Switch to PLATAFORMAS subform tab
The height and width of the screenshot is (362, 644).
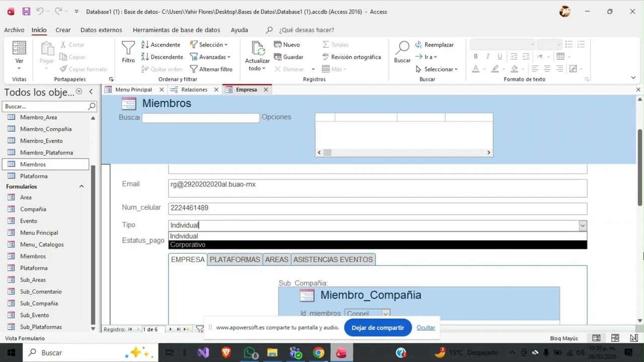[235, 259]
